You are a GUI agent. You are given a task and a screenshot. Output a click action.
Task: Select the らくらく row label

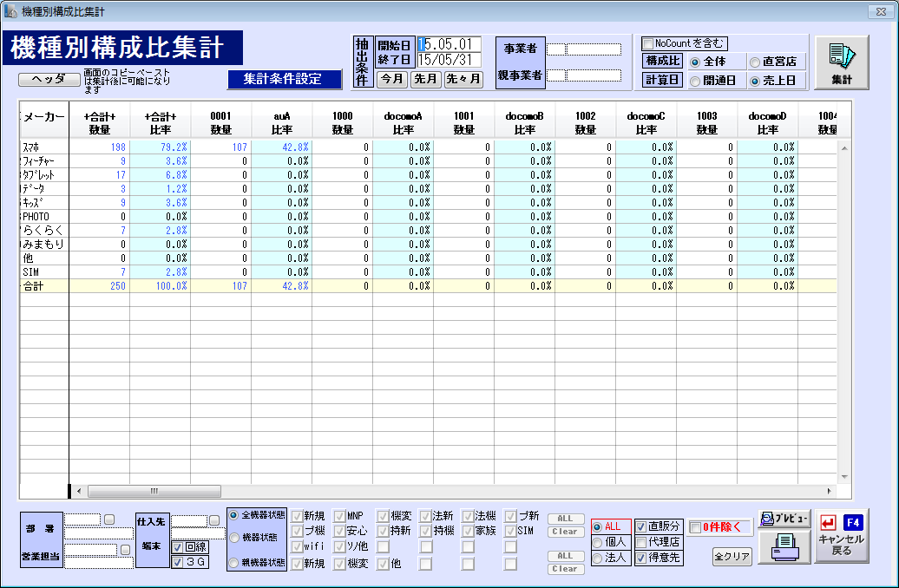[x=44, y=231]
